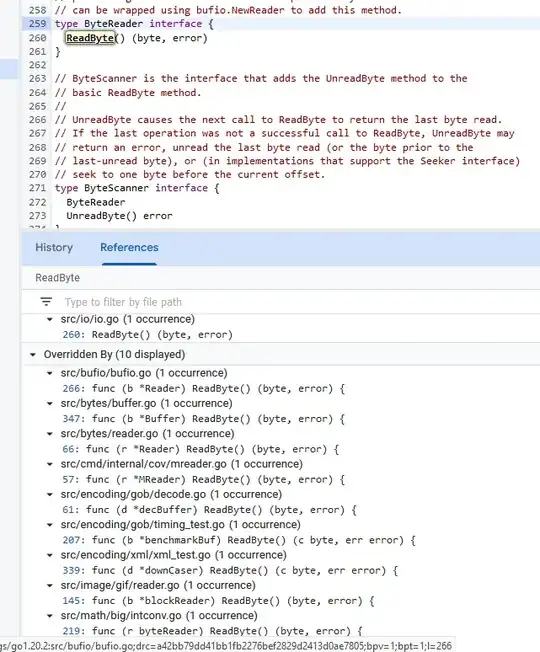This screenshot has width=540, height=652.
Task: Open xml_test.go line 339 downCaser result
Action: click(x=230, y=571)
